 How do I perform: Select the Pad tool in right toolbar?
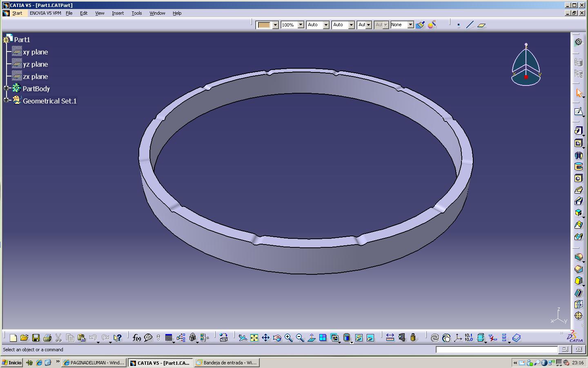(x=578, y=131)
